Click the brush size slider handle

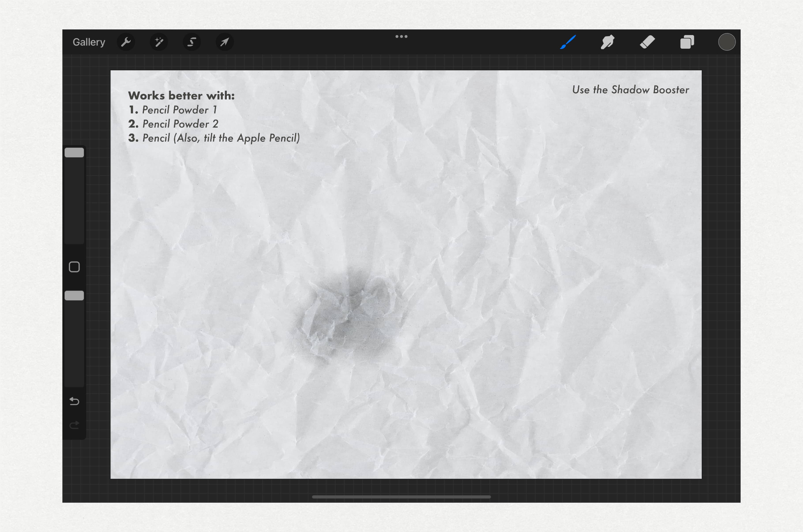point(74,153)
